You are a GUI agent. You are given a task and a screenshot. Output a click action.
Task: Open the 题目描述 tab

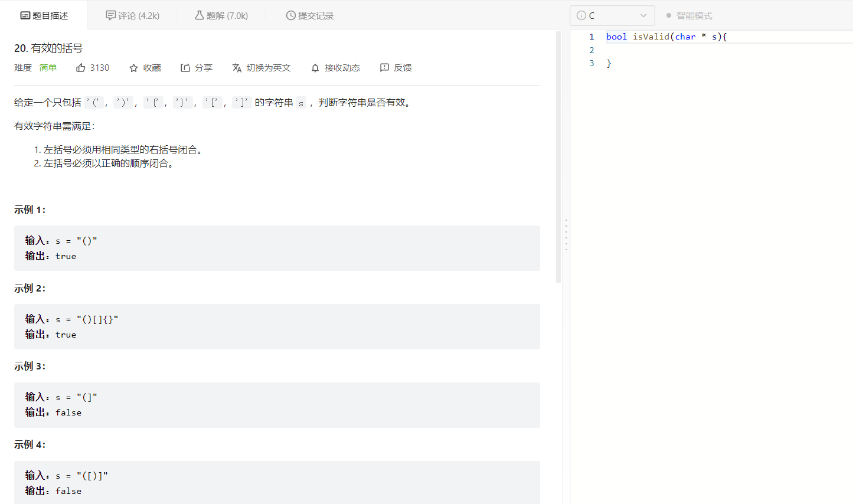[44, 15]
